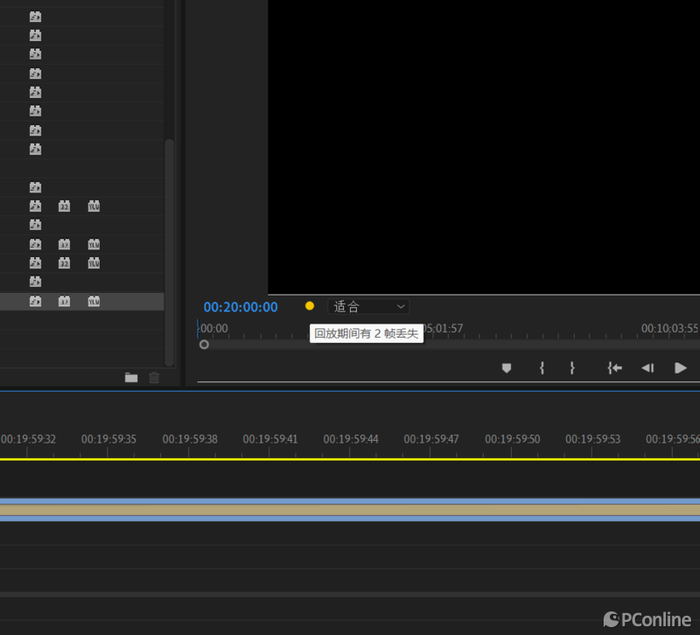Screen dimensions: 700x635
Task: Click the blue 00:20:00:00 timecode field
Action: [x=241, y=307]
